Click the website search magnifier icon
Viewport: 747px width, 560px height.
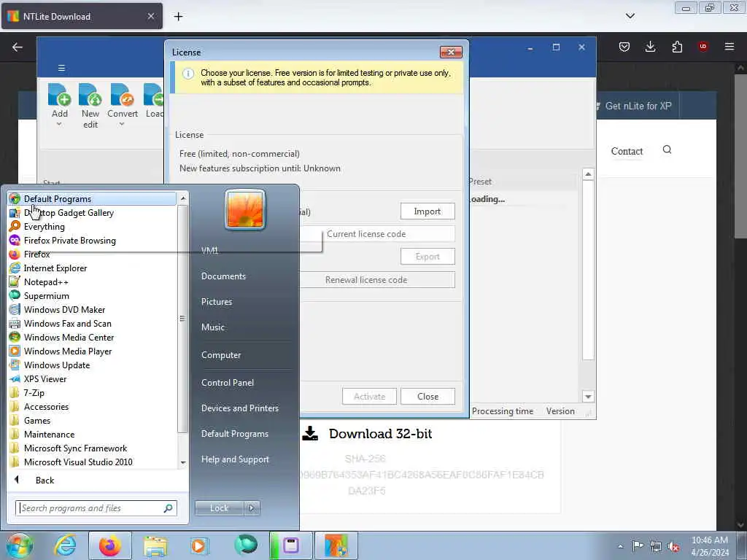click(667, 150)
